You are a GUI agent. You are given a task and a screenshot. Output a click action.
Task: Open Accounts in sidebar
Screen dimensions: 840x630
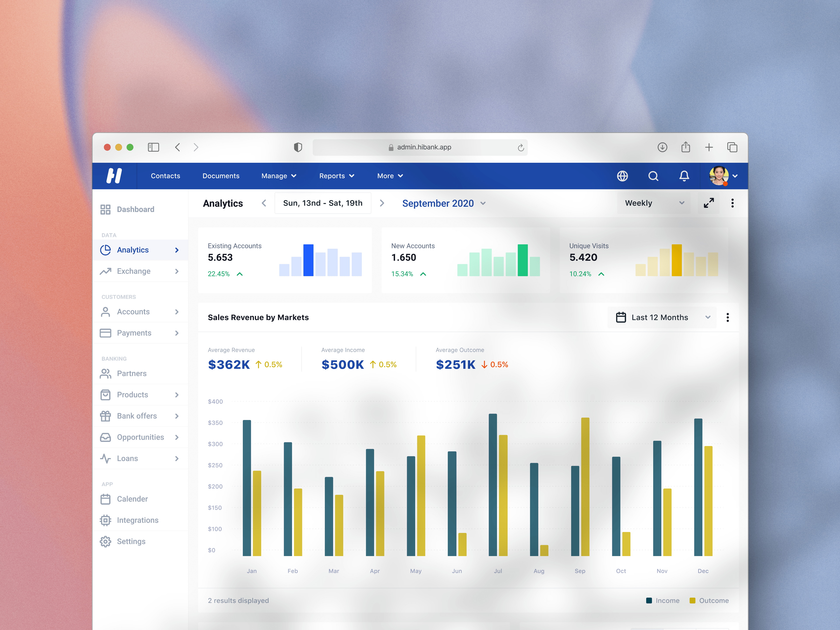pos(140,312)
